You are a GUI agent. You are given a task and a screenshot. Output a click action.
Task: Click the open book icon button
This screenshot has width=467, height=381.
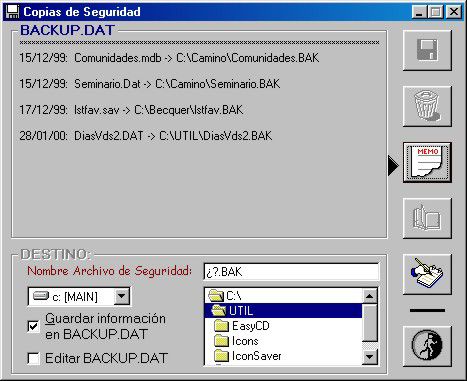tap(427, 218)
